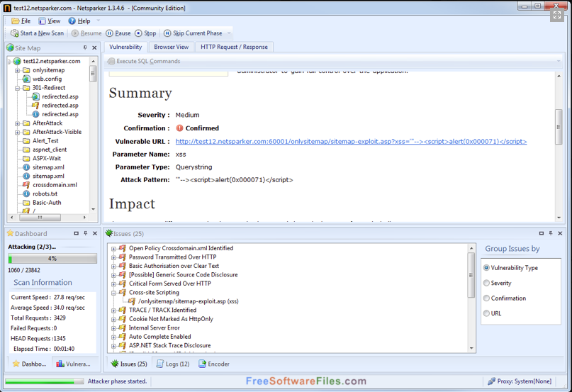Screen dimensions: 572x392
Task: Open the File menu
Action: [21, 21]
